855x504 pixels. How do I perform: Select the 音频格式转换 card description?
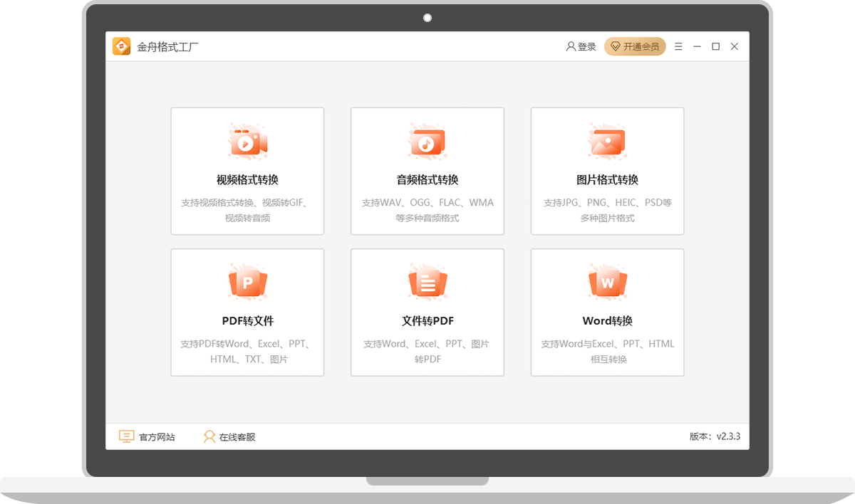click(x=427, y=210)
